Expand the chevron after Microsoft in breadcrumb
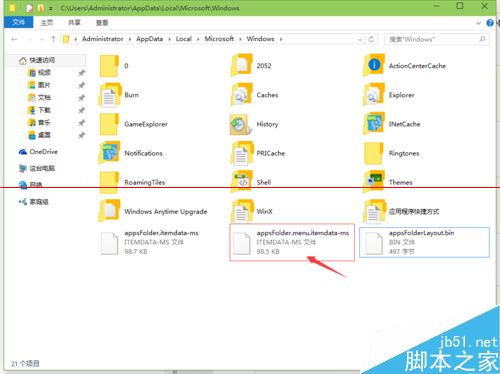This screenshot has height=374, width=500. pos(240,39)
